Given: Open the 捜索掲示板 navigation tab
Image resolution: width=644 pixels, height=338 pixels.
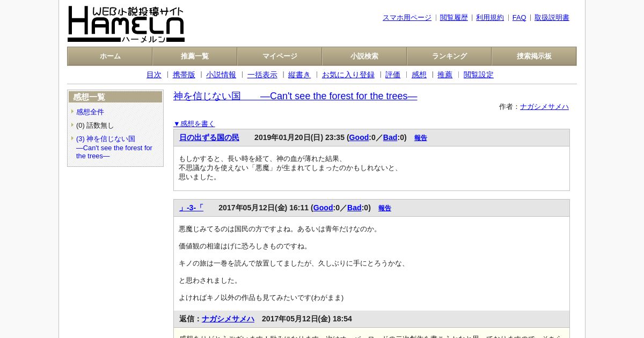Looking at the screenshot, I should click(x=534, y=56).
